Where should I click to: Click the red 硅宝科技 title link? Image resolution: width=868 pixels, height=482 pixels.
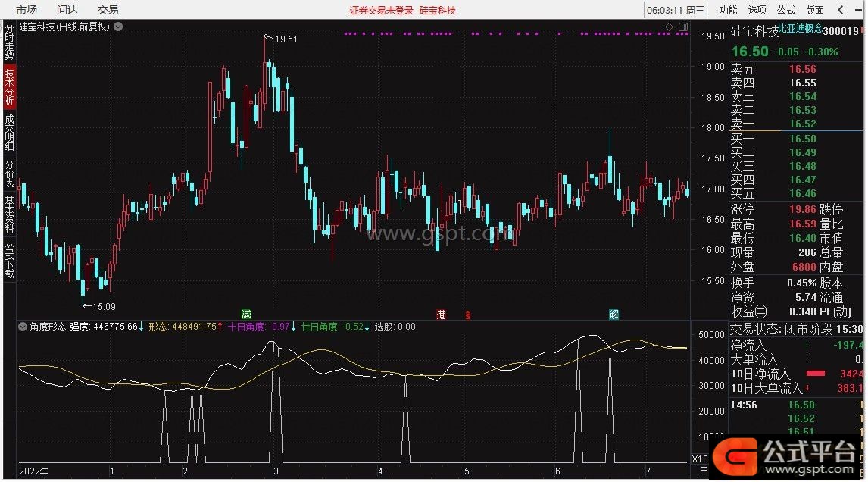(437, 11)
